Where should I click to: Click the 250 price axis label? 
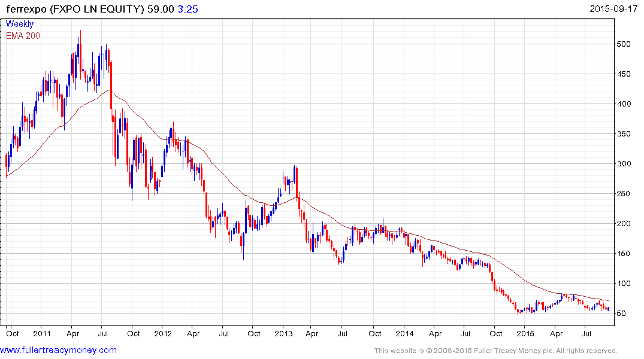pyautogui.click(x=624, y=194)
